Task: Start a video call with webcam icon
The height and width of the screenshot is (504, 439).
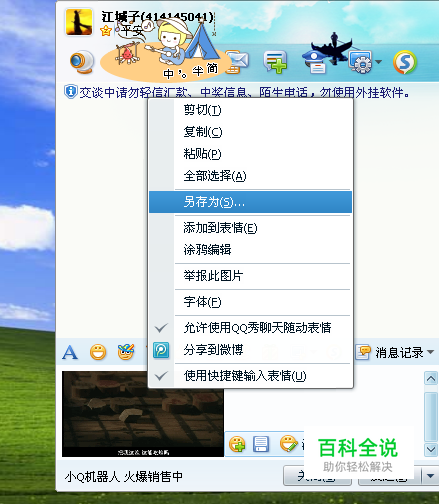Action: click(x=82, y=62)
